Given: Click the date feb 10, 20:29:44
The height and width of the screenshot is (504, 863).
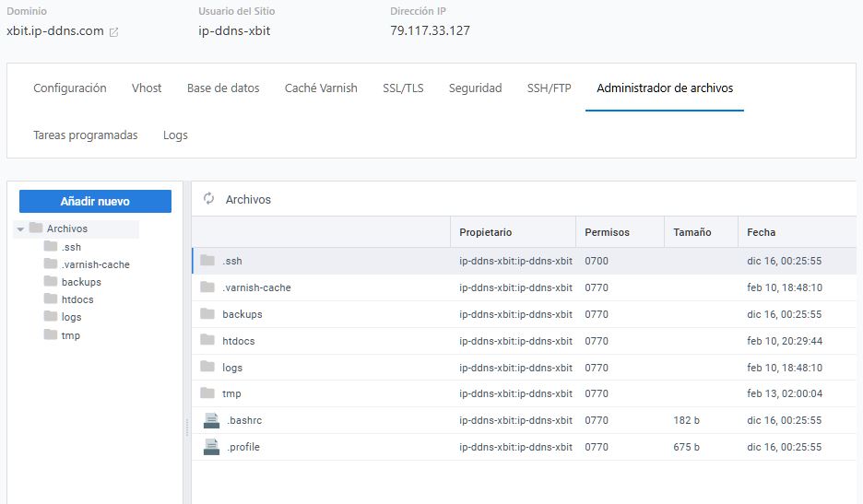Looking at the screenshot, I should [x=785, y=341].
